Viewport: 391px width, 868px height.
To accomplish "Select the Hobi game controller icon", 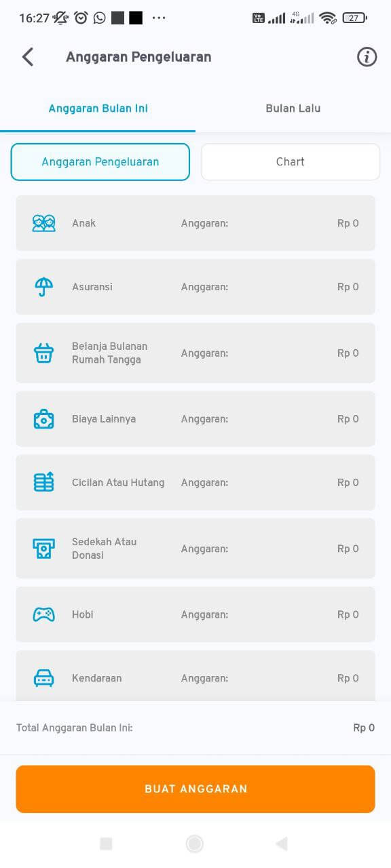I will (x=43, y=614).
